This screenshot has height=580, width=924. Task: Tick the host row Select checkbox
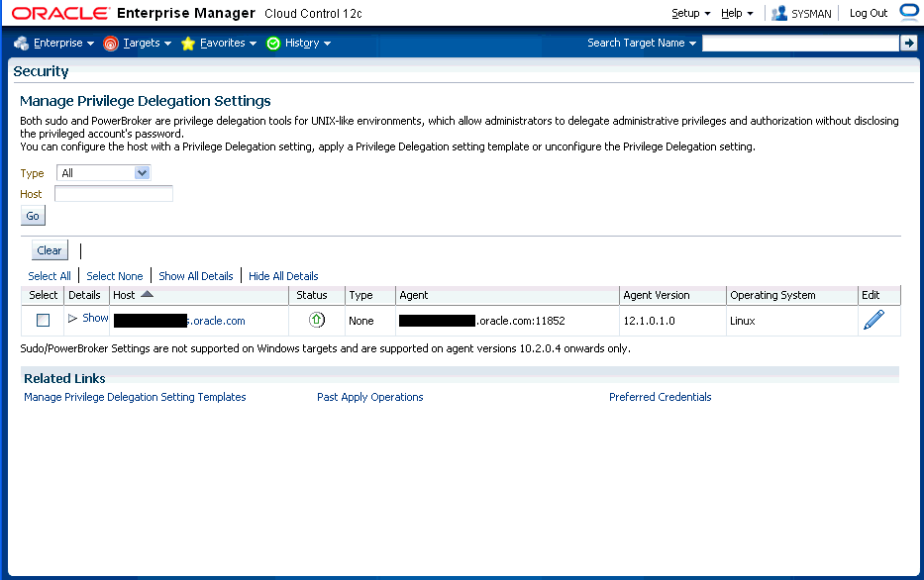(x=43, y=320)
